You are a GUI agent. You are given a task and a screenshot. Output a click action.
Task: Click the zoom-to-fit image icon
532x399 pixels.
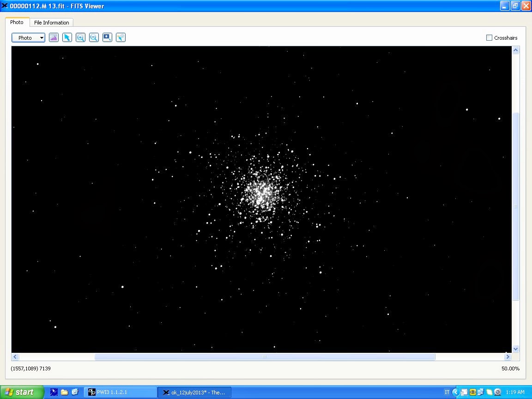pos(107,38)
